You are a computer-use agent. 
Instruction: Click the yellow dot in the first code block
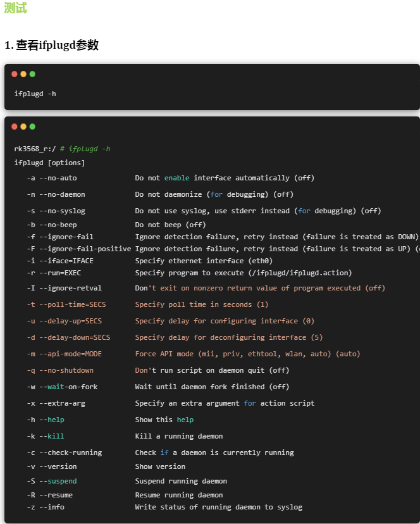(x=23, y=74)
